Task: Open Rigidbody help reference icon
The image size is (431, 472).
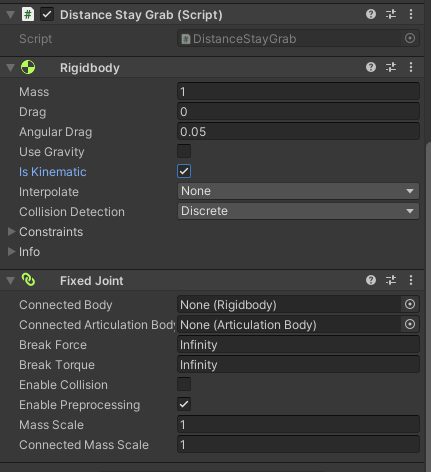Action: coord(371,67)
